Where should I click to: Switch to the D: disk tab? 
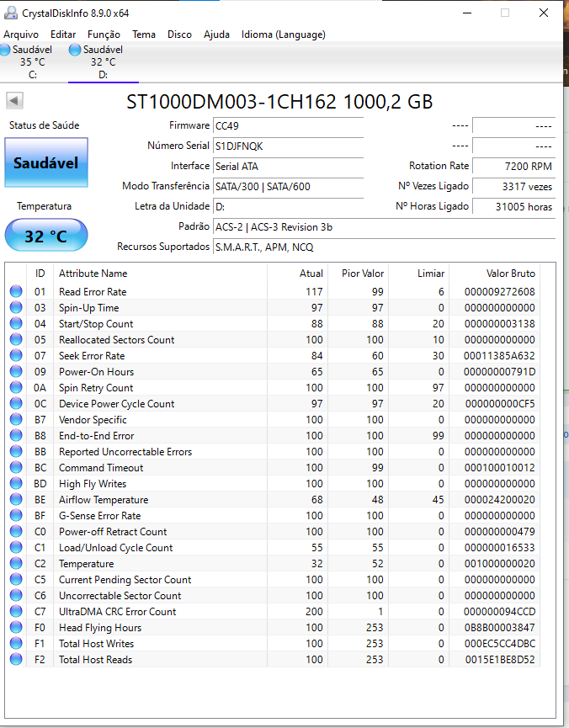pos(104,62)
